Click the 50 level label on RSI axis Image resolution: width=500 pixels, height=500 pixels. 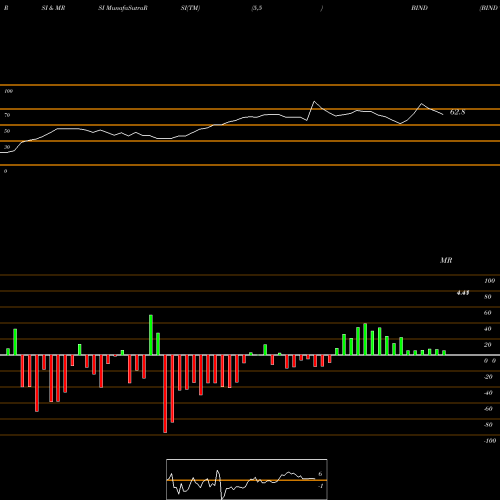[x=7, y=131]
